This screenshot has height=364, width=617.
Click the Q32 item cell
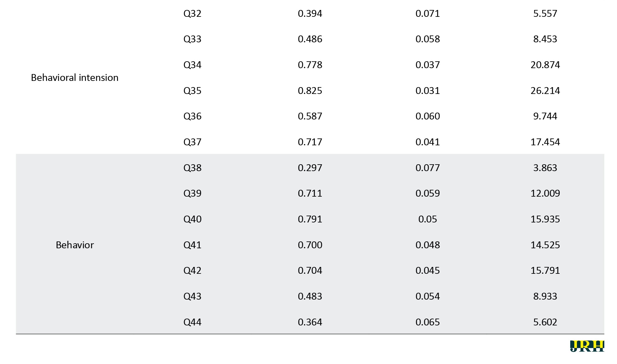coord(192,13)
